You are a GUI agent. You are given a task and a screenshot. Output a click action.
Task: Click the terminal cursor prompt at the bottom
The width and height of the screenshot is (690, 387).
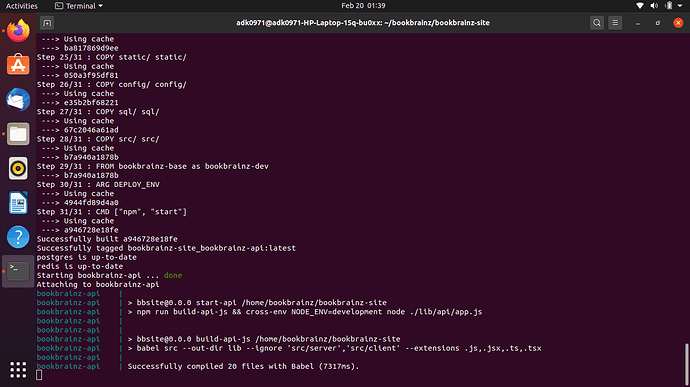pyautogui.click(x=39, y=375)
